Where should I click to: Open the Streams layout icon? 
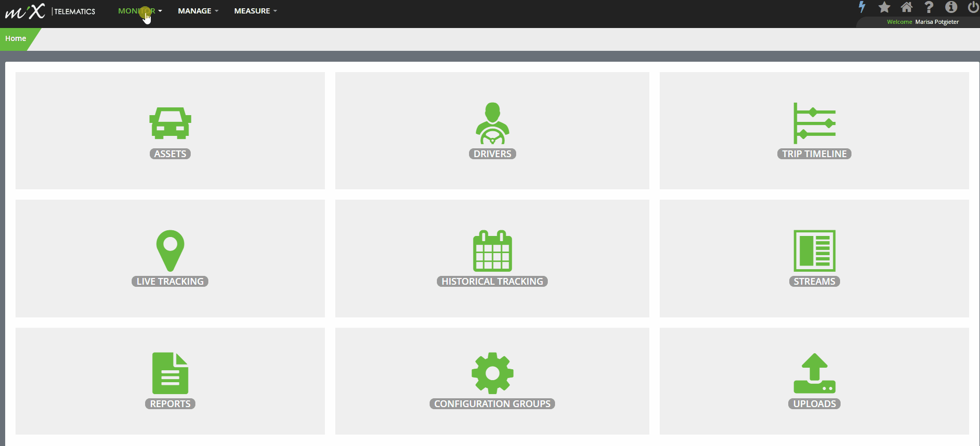814,250
